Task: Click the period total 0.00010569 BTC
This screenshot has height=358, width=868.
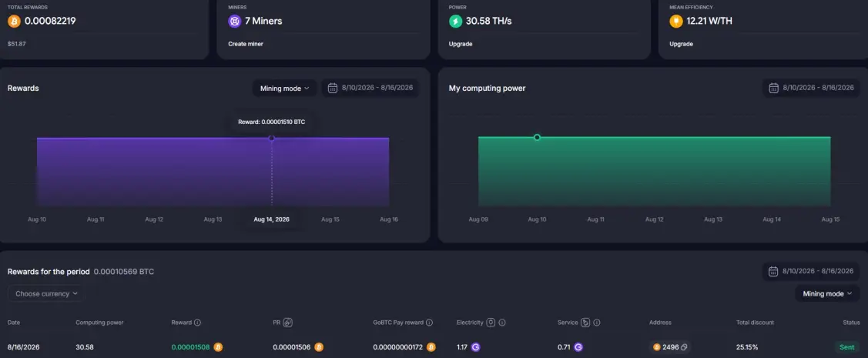Action: pos(124,272)
